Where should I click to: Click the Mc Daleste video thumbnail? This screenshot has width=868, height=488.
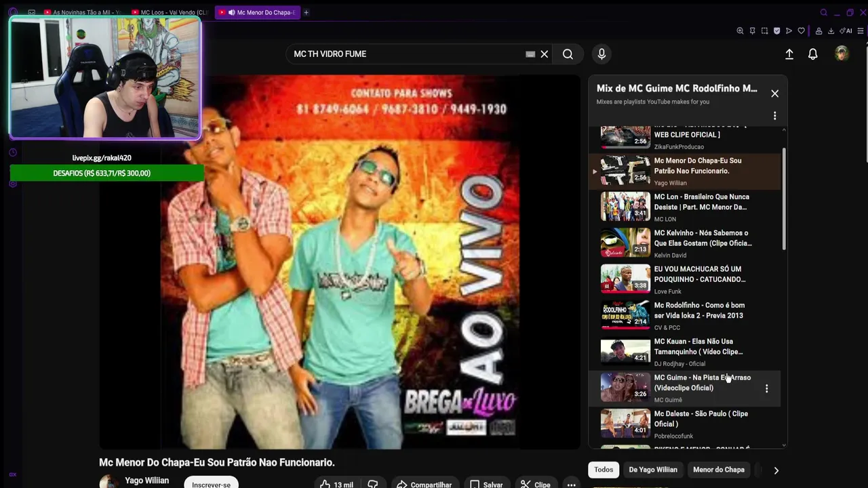625,424
